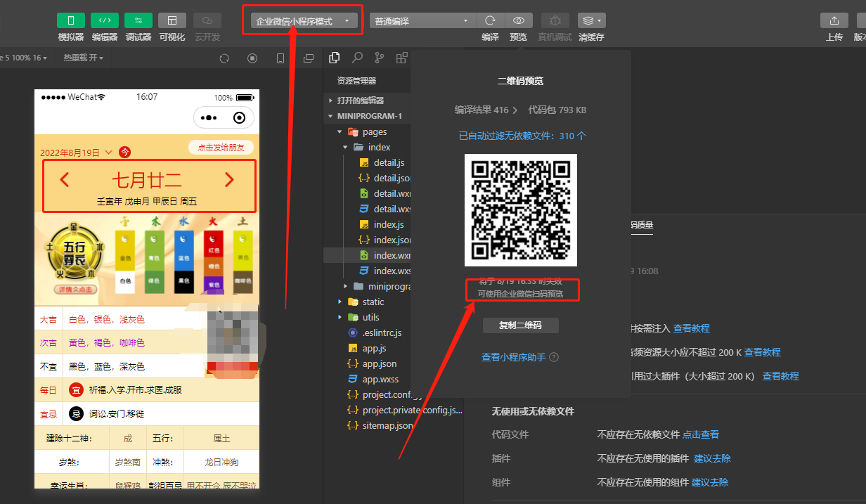Click 查看小程序助手 link
Image resolution: width=866 pixels, height=504 pixels.
(513, 357)
